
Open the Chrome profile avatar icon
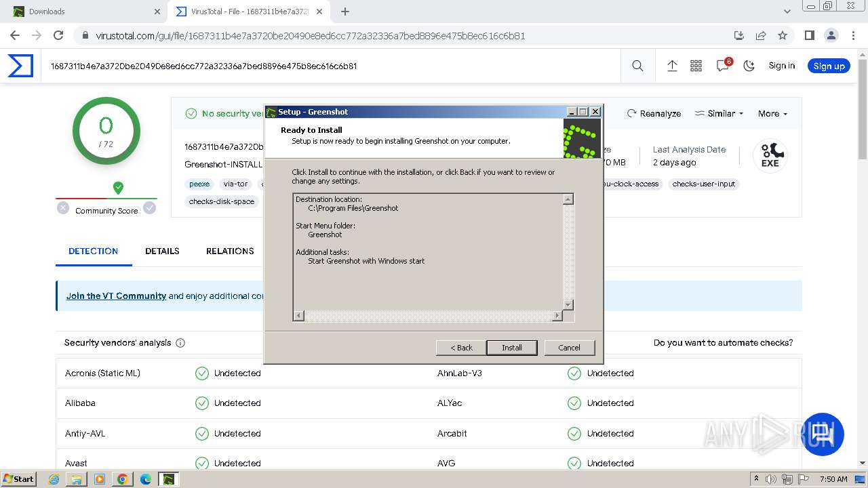pyautogui.click(x=831, y=35)
